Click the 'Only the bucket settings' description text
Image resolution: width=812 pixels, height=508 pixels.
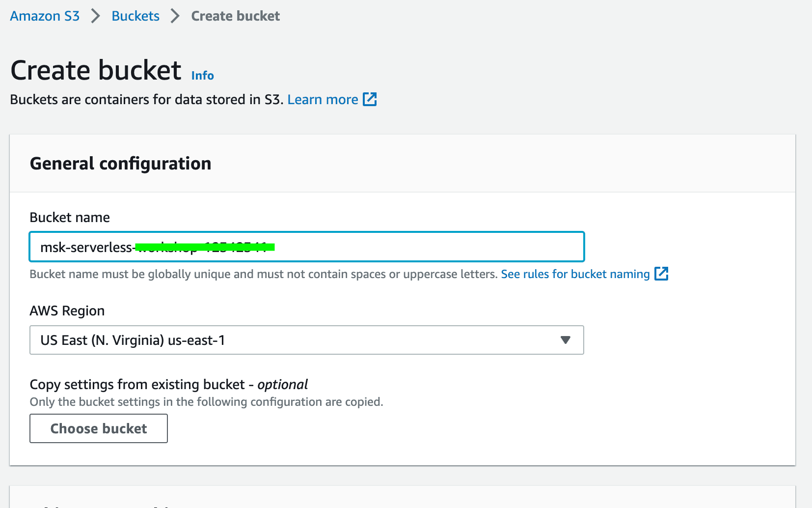pyautogui.click(x=206, y=402)
